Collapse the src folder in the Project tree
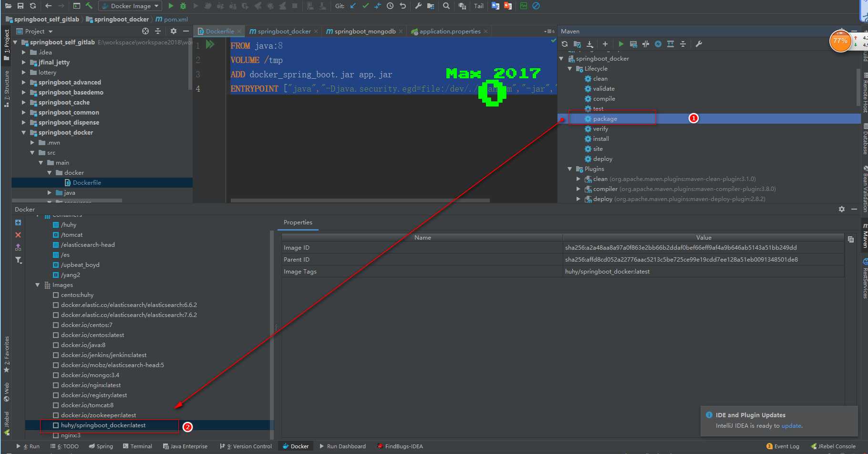Viewport: 868px width, 454px height. click(32, 153)
